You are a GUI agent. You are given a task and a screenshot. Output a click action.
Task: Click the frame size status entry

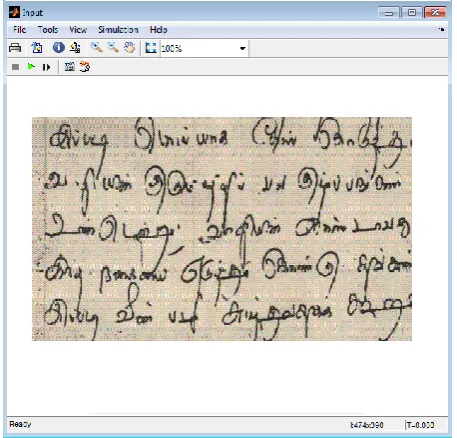click(367, 425)
